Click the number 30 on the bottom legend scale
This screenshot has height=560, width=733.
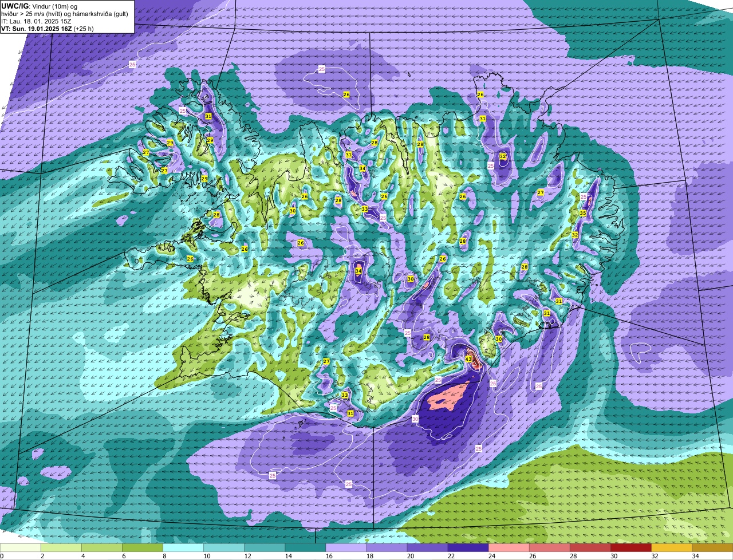pyautogui.click(x=613, y=556)
